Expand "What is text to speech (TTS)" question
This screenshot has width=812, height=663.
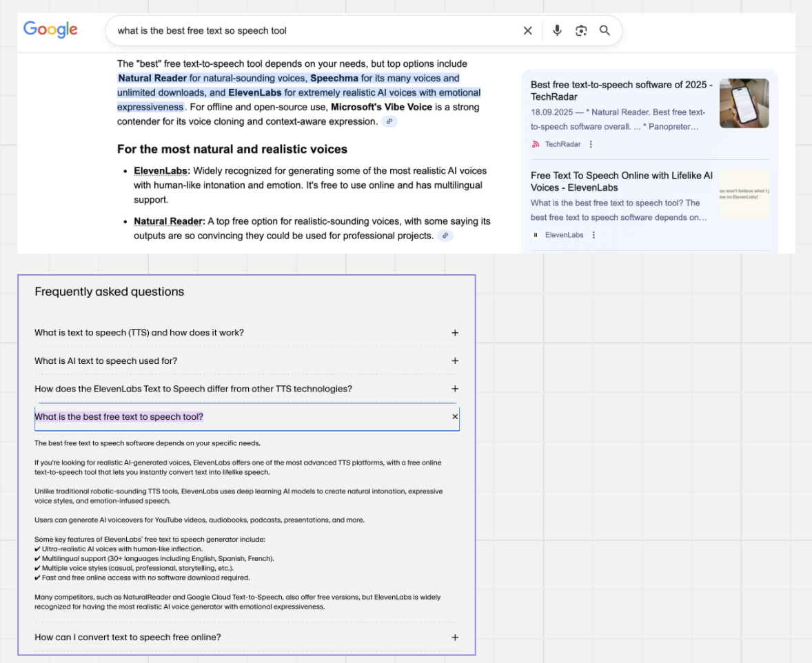click(x=454, y=333)
